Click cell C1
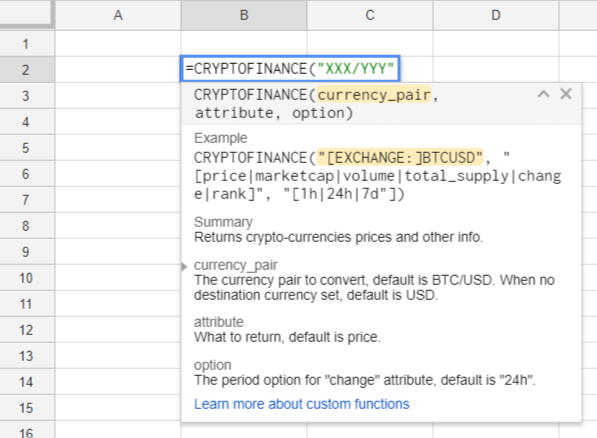Screen dimensions: 597x438 [x=370, y=44]
